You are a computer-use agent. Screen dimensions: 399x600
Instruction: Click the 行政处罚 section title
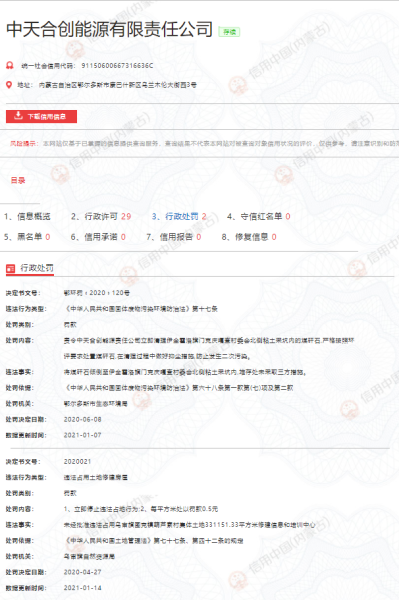(37, 268)
